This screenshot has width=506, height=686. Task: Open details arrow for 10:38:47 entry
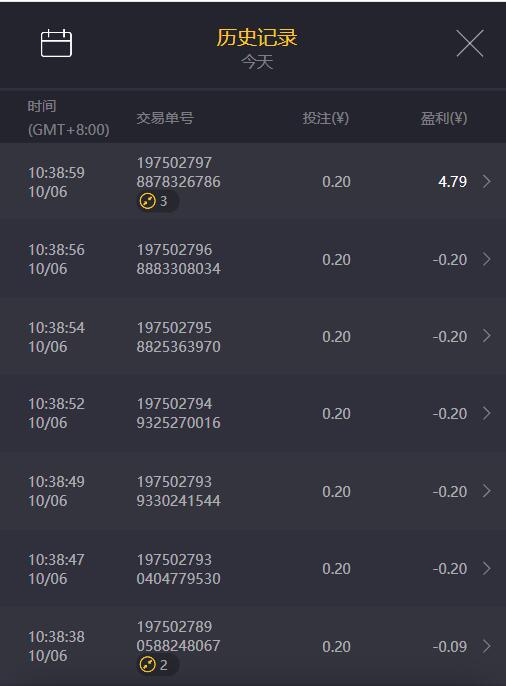486,568
